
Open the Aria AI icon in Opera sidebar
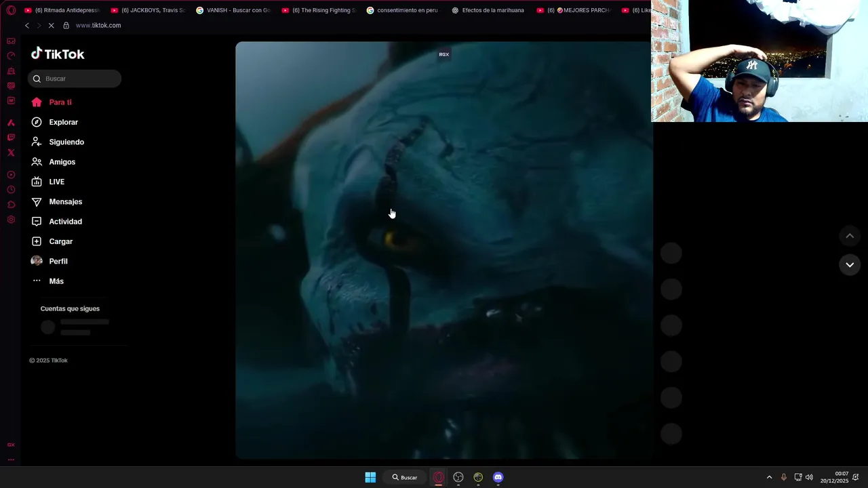11,123
